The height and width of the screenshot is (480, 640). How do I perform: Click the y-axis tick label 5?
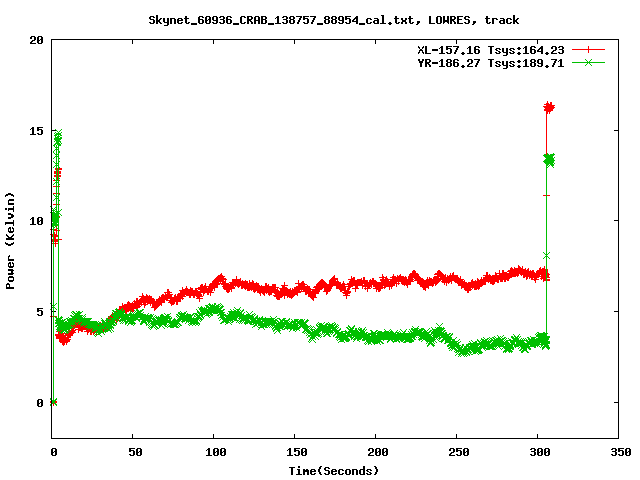click(x=40, y=312)
